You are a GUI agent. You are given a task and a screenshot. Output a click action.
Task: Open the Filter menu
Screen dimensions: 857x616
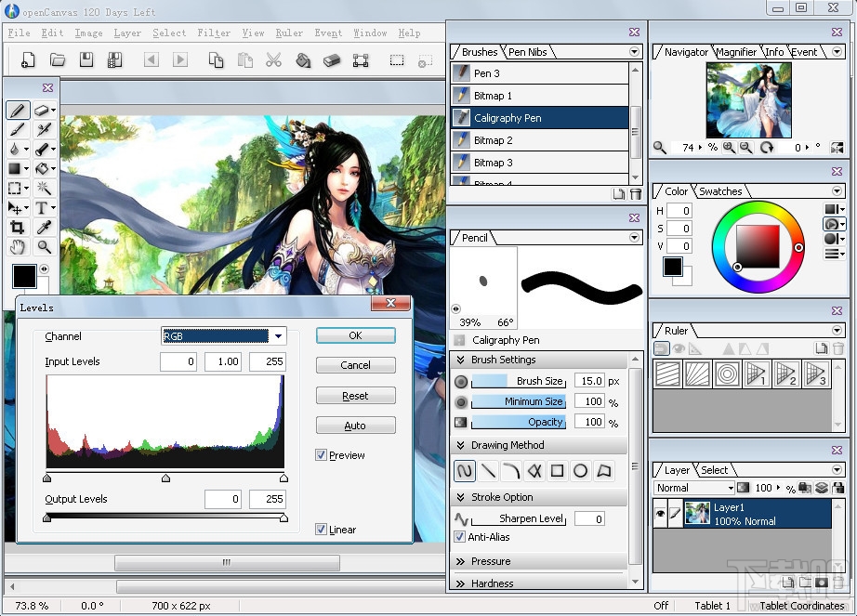click(214, 33)
